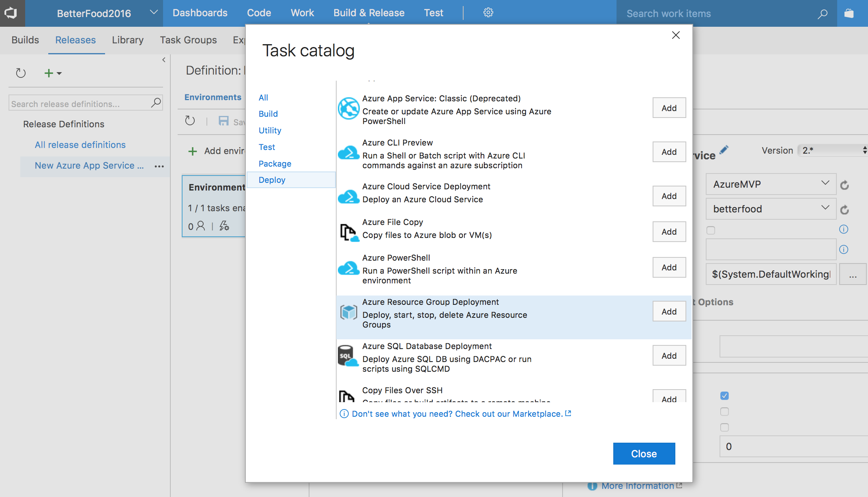The width and height of the screenshot is (868, 497).
Task: Click the search icon in release definitions box
Action: [x=156, y=103]
